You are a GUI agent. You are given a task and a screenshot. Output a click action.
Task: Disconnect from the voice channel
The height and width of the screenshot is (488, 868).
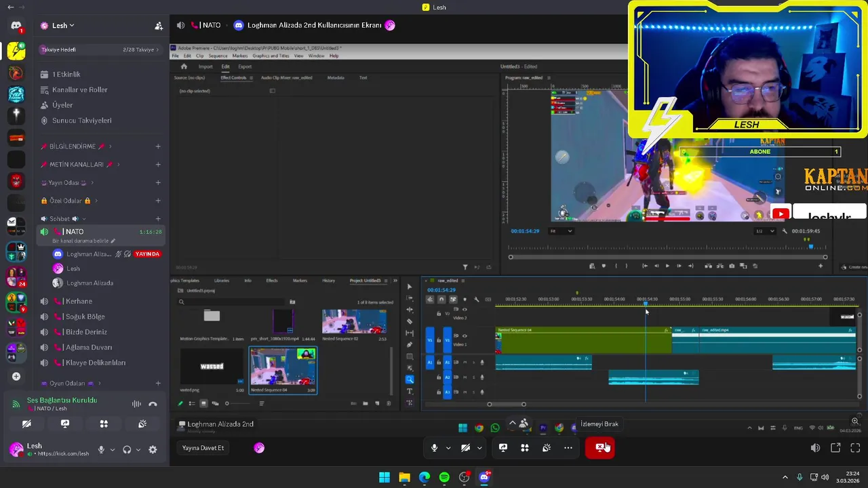click(153, 404)
